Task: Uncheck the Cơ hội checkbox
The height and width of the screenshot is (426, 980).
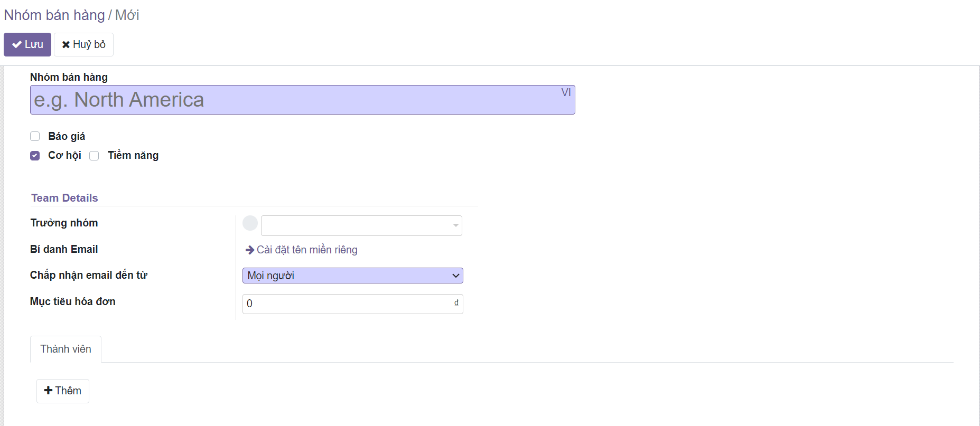Action: pyautogui.click(x=35, y=156)
